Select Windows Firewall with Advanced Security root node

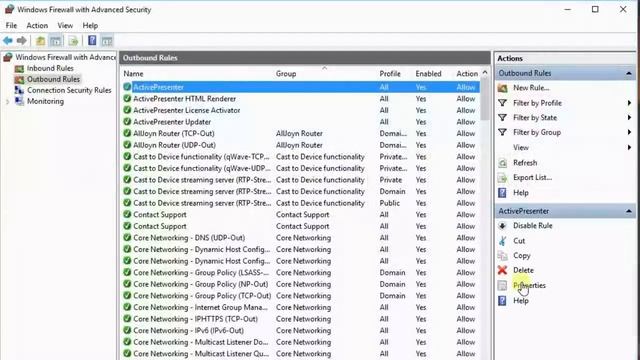coord(65,57)
